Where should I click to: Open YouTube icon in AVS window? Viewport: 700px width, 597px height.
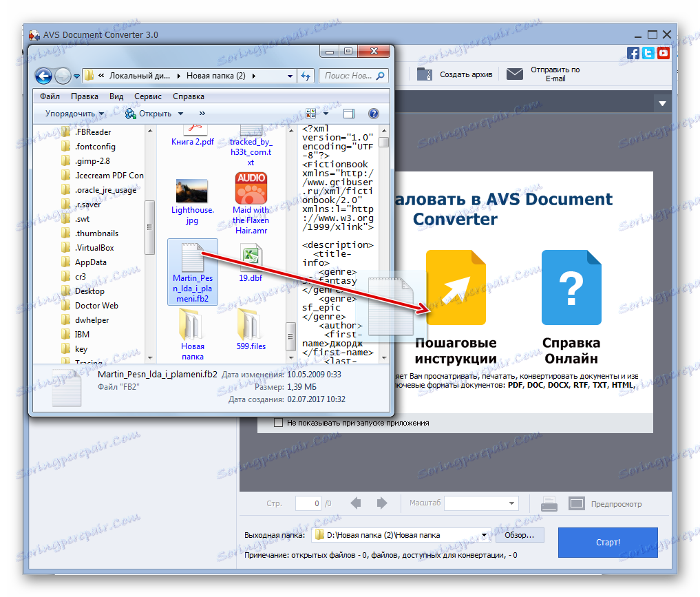663,53
